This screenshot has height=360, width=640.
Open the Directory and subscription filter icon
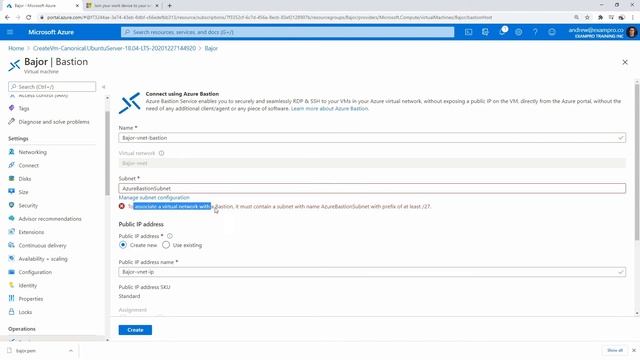point(485,32)
